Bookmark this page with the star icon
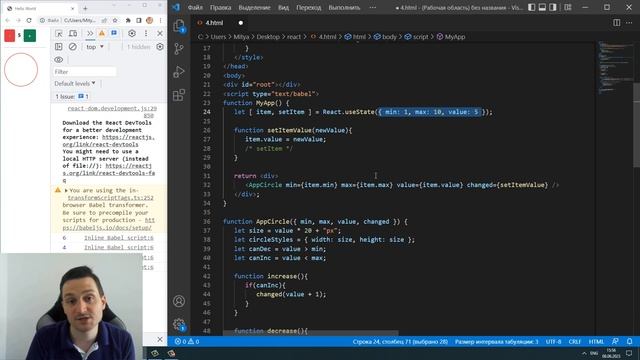Image resolution: width=640 pixels, height=360 pixels. point(115,20)
